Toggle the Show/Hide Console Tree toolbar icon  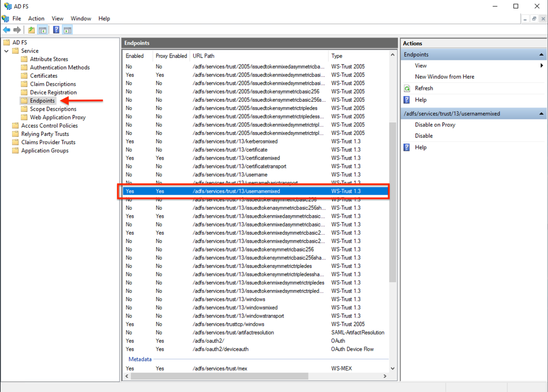(x=42, y=30)
